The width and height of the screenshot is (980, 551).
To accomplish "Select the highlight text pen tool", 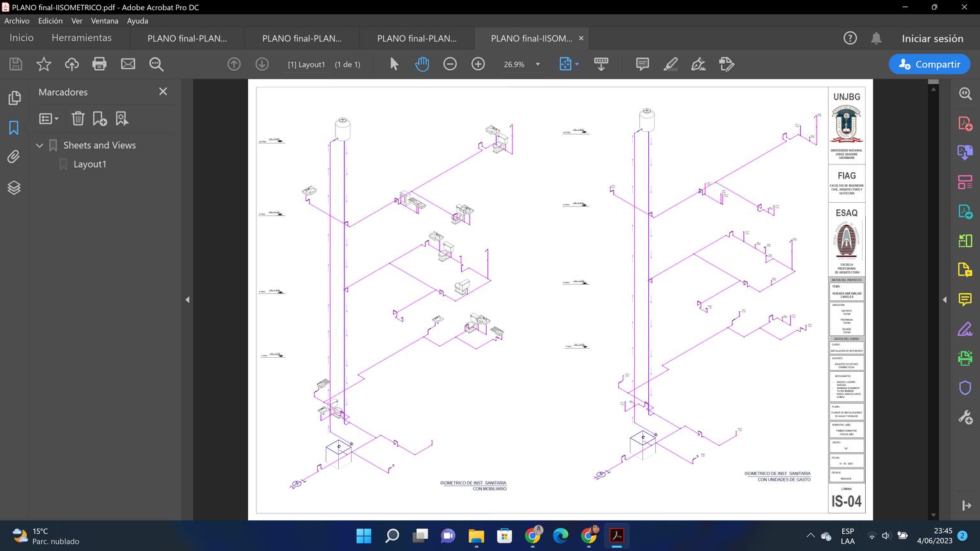I will tap(671, 64).
